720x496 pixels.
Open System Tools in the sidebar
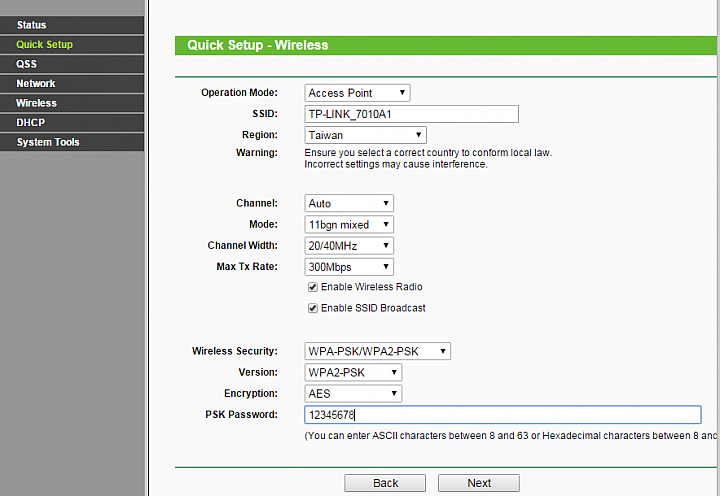point(72,142)
